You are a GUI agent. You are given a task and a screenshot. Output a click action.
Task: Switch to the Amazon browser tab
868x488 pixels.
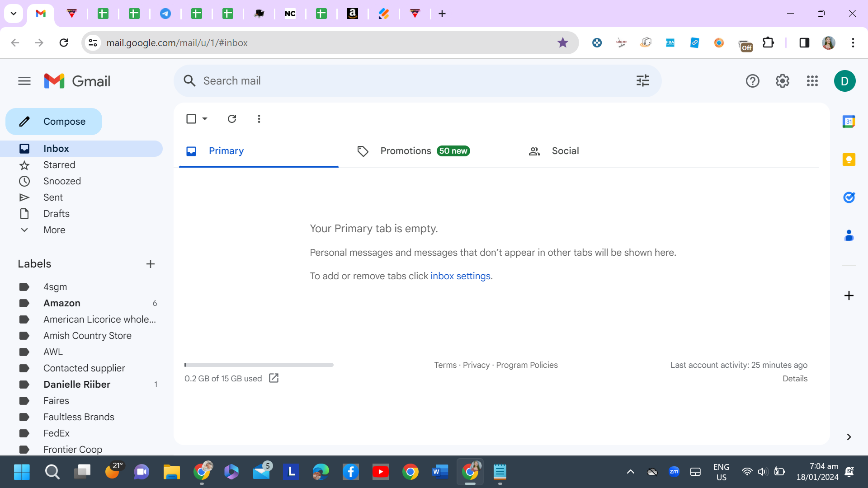click(x=353, y=14)
